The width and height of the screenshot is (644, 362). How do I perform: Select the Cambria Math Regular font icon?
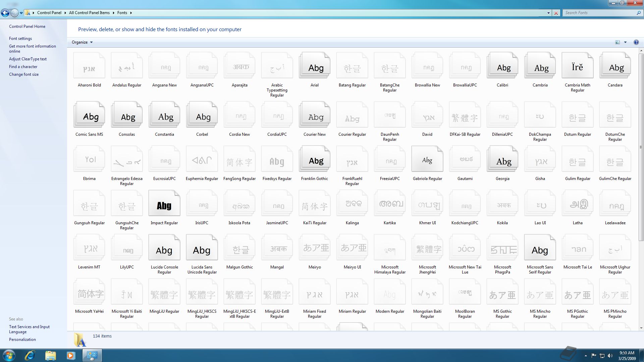(578, 65)
